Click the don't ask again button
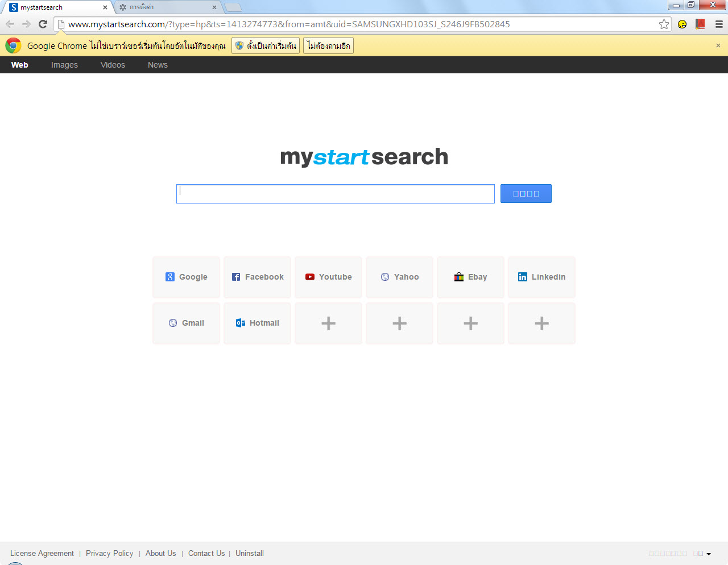 [x=329, y=45]
